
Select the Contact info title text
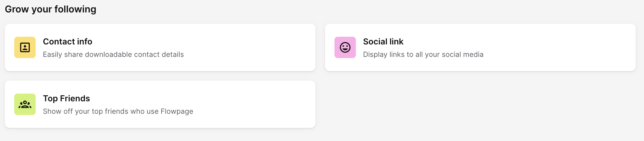(68, 41)
